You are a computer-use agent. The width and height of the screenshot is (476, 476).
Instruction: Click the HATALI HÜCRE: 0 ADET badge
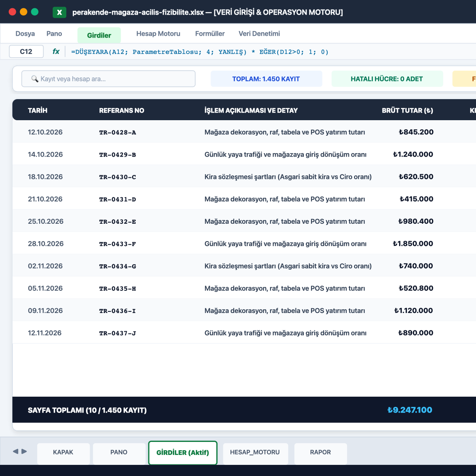[x=387, y=79]
